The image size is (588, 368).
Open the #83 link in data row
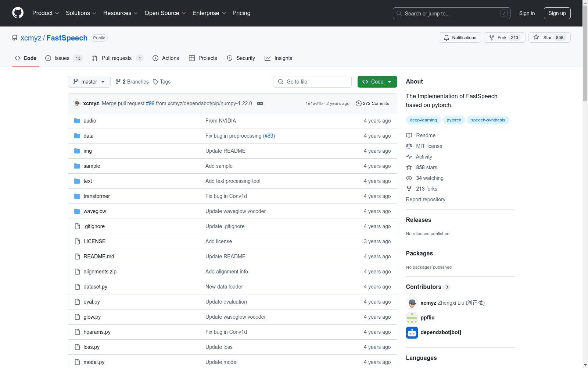[x=269, y=136]
